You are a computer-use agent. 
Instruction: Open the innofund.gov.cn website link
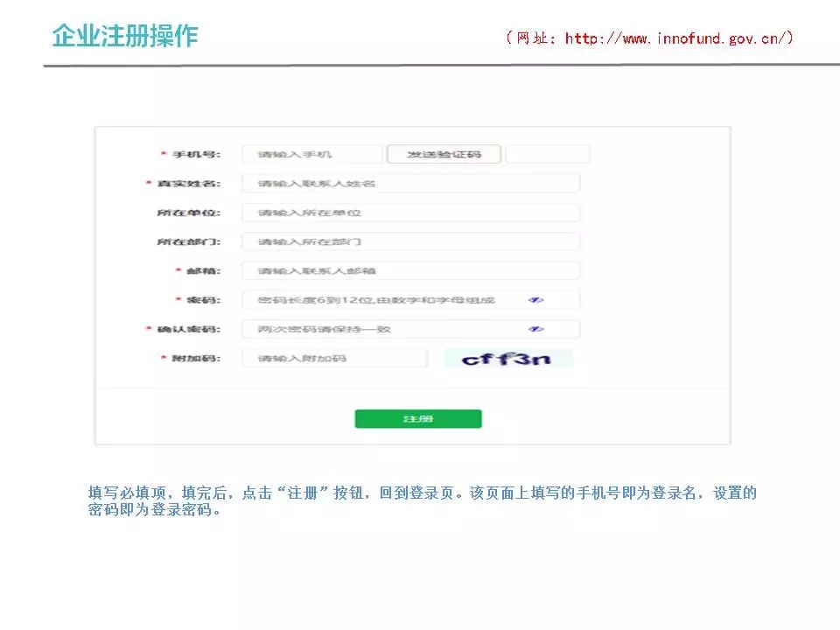point(678,38)
